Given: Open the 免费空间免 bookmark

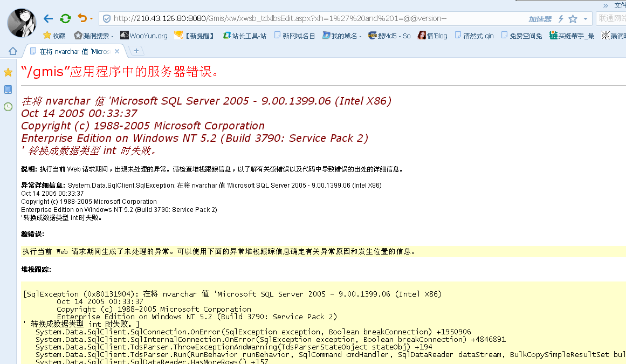Looking at the screenshot, I should click(x=521, y=36).
